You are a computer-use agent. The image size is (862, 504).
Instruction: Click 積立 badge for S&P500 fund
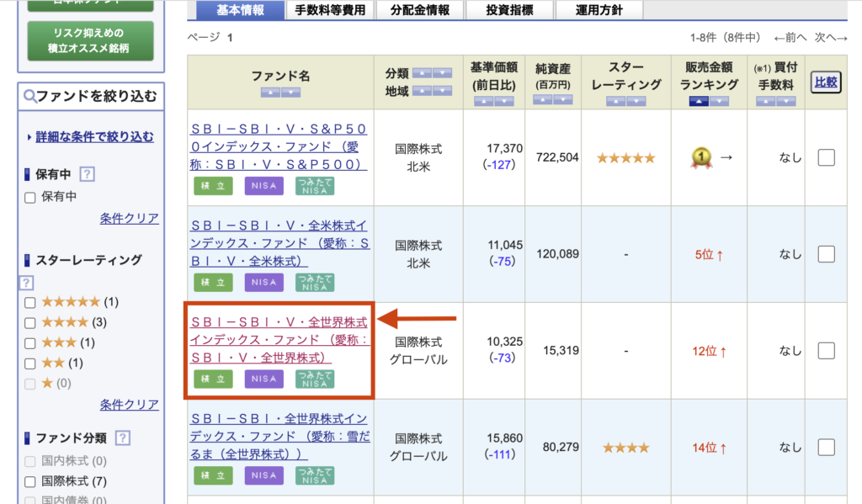(x=213, y=186)
